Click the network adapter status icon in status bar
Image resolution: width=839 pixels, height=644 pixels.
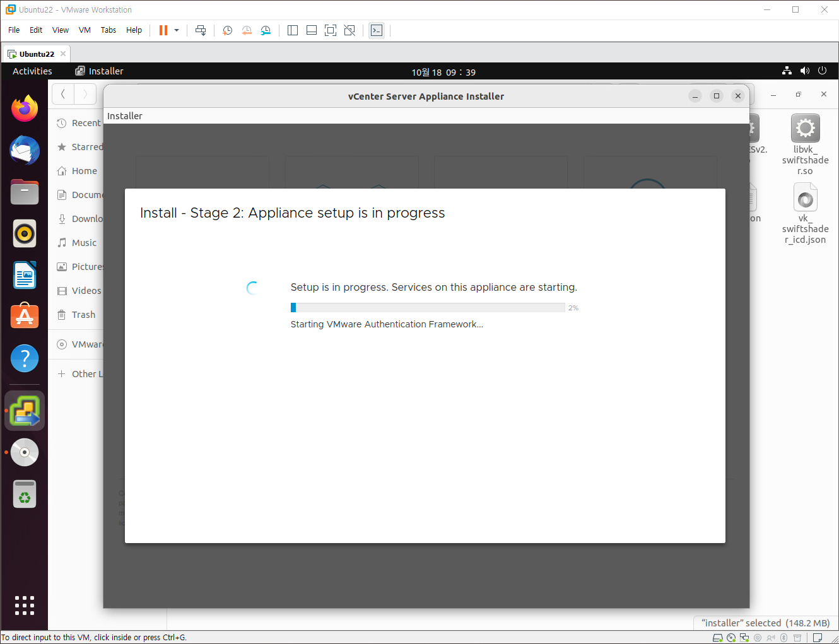[x=744, y=638]
